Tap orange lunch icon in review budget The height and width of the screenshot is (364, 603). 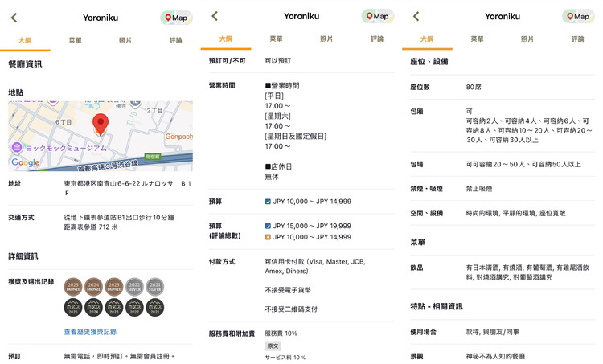(268, 237)
